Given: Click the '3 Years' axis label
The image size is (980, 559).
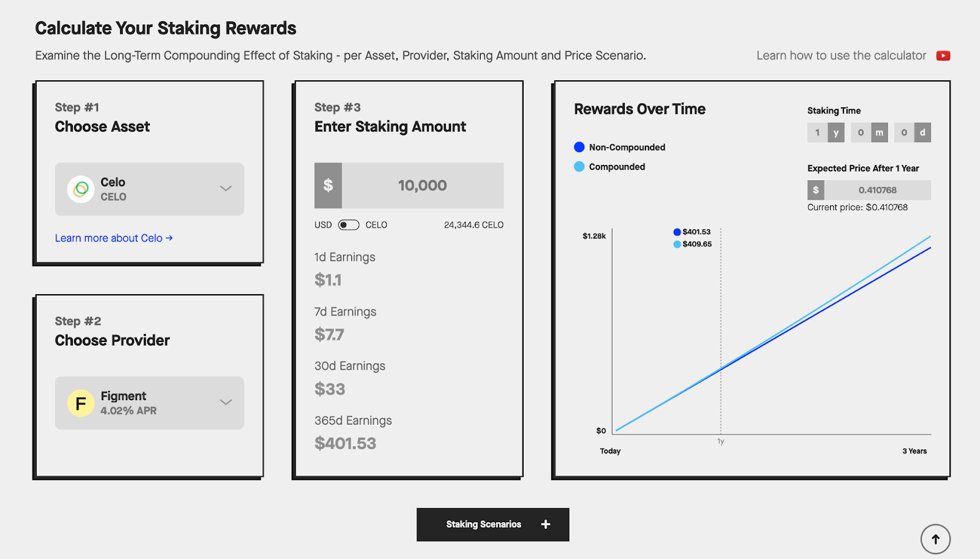Looking at the screenshot, I should (914, 451).
